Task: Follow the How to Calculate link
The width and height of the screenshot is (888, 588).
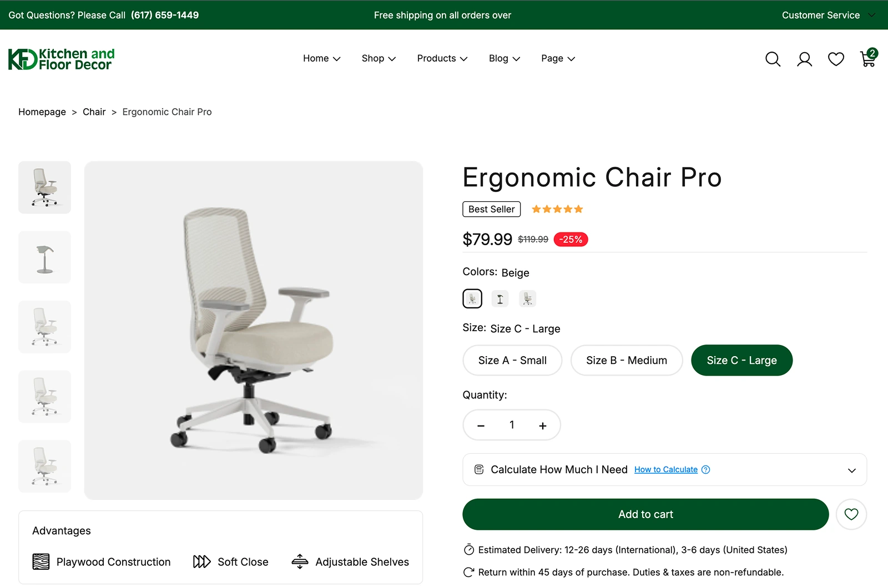Action: pyautogui.click(x=666, y=470)
